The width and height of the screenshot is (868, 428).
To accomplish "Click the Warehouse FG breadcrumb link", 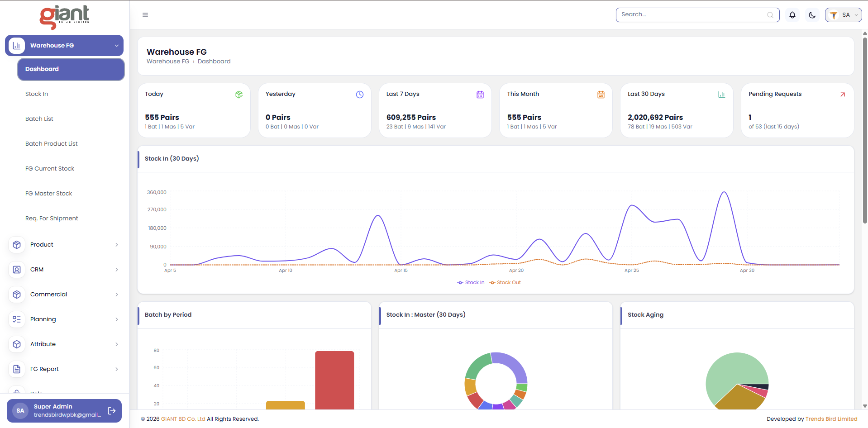I will click(x=168, y=62).
